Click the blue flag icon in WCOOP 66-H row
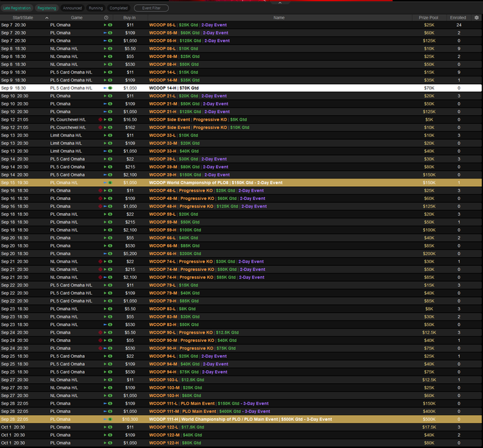This screenshot has height=448, width=483. click(105, 254)
